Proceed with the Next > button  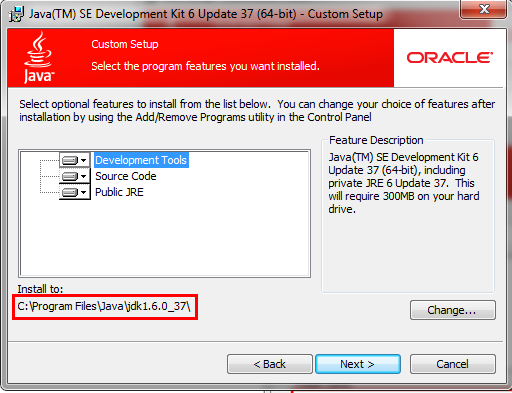point(358,364)
